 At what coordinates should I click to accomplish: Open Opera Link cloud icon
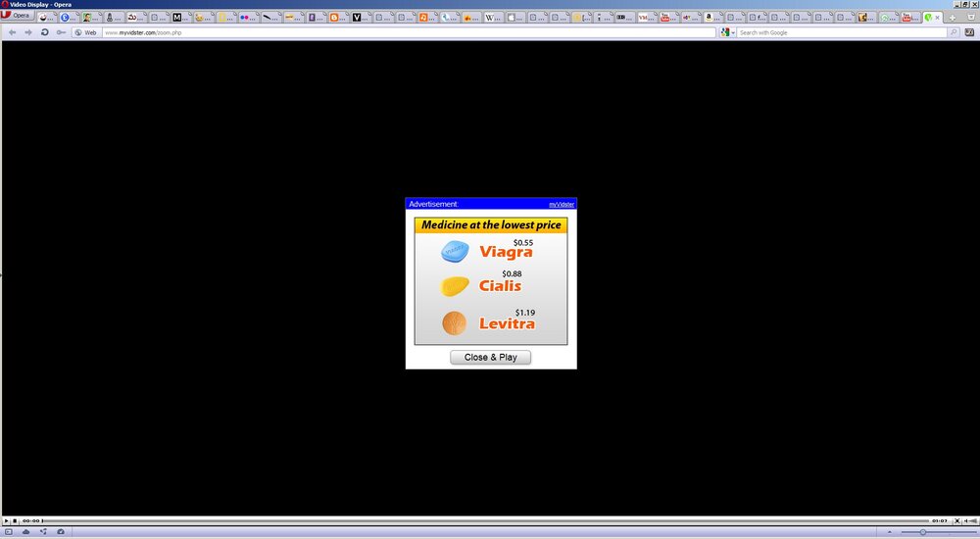[x=25, y=532]
